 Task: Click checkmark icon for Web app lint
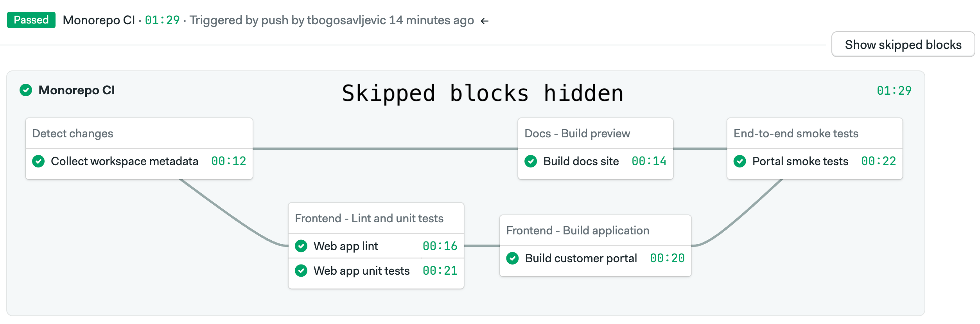[x=301, y=246]
